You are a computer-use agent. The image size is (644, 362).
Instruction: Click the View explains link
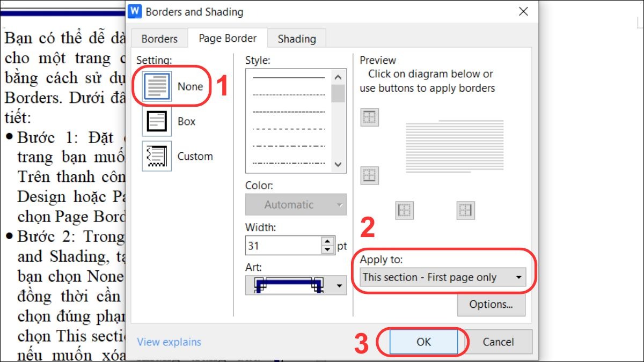[x=169, y=342]
